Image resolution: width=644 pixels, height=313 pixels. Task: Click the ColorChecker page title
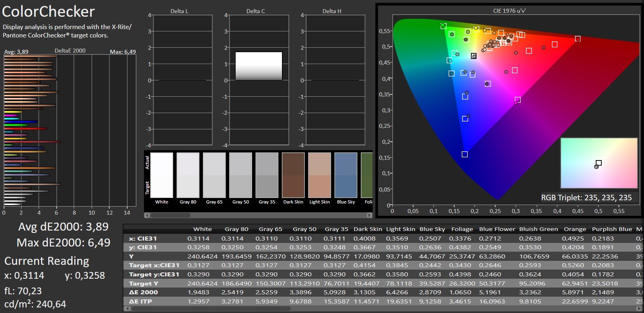point(48,12)
